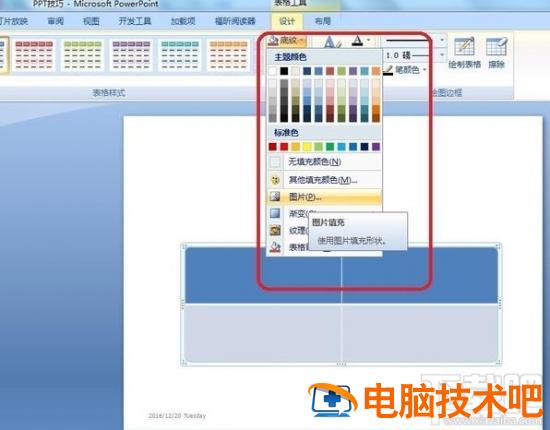Choose the green standard color
Viewport: 550px width, 430px height.
(x=330, y=147)
